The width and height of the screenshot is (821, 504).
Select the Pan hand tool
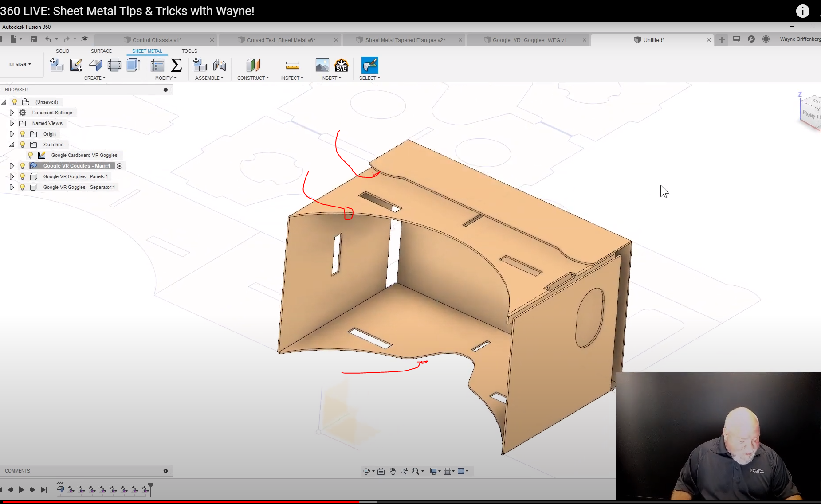tap(393, 471)
